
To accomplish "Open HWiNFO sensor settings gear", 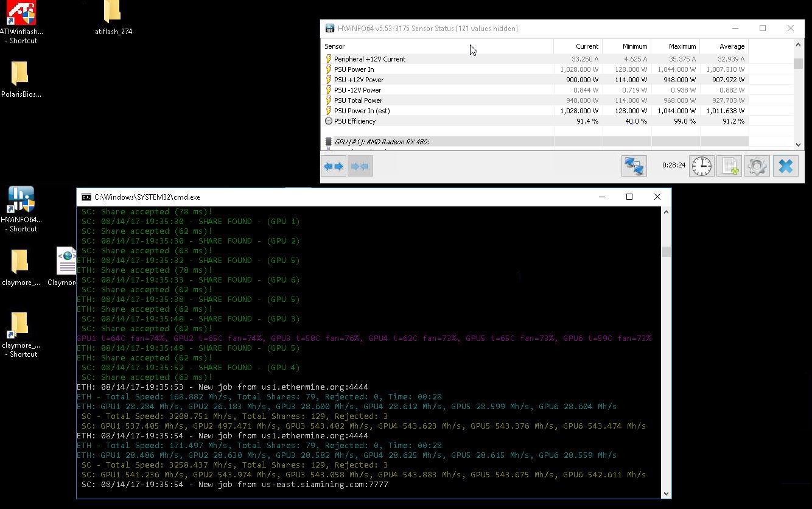I will (757, 166).
